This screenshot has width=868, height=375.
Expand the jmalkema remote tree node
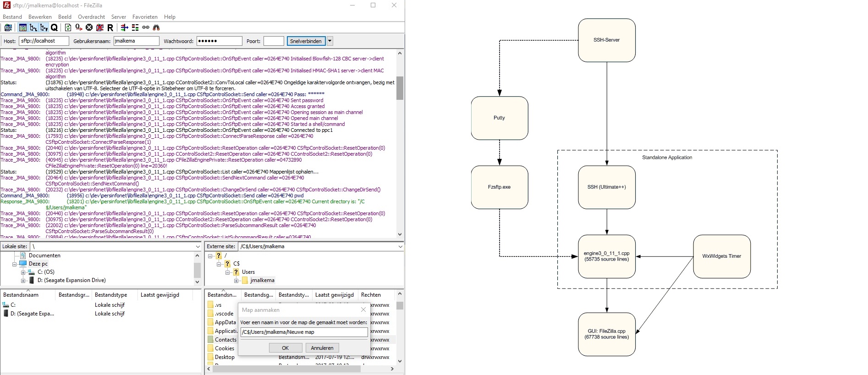pyautogui.click(x=236, y=281)
